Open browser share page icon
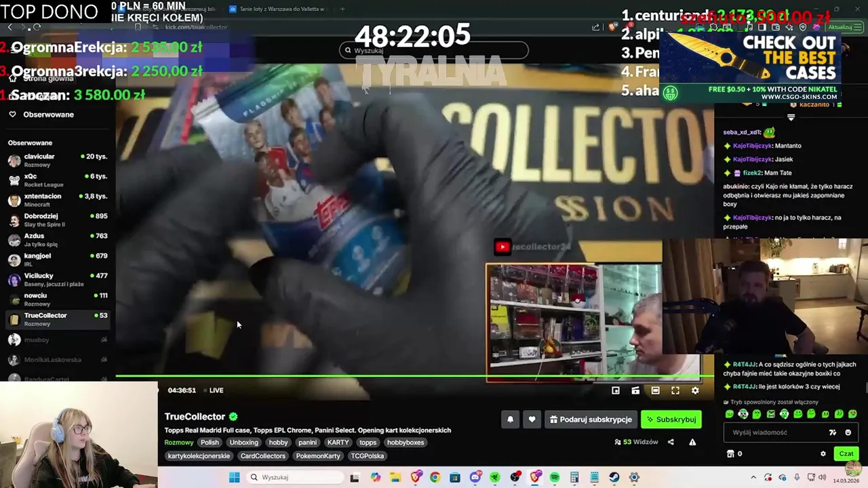Viewport: 868px width, 488px height. click(x=595, y=27)
